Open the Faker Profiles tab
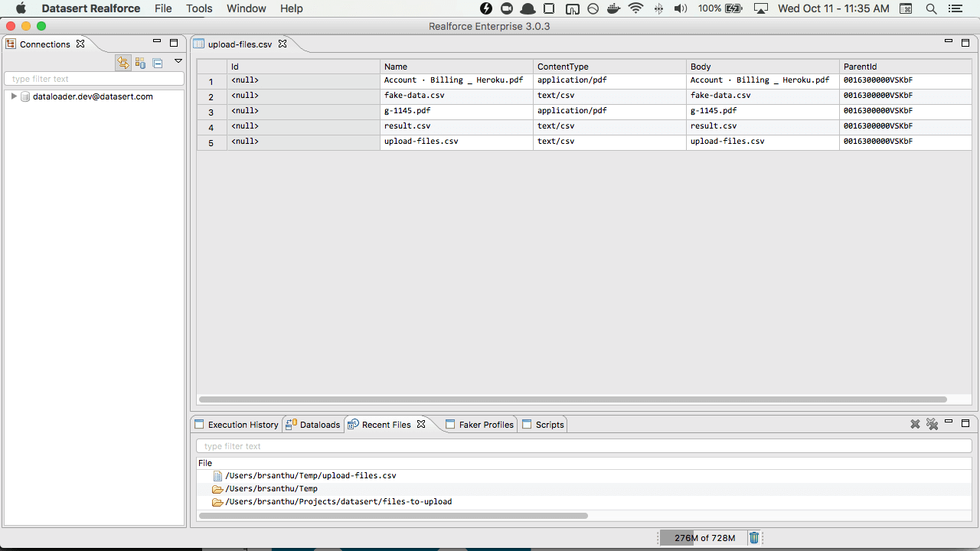This screenshot has height=551, width=980. click(480, 425)
